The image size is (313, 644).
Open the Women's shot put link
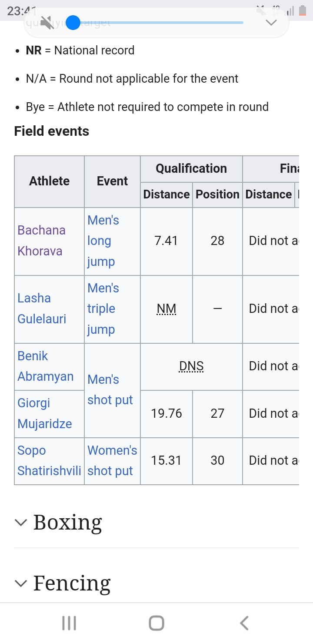pos(112,460)
